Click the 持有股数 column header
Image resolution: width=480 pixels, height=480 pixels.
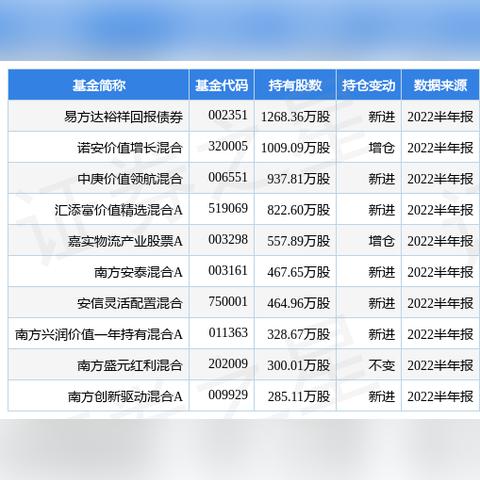(295, 85)
